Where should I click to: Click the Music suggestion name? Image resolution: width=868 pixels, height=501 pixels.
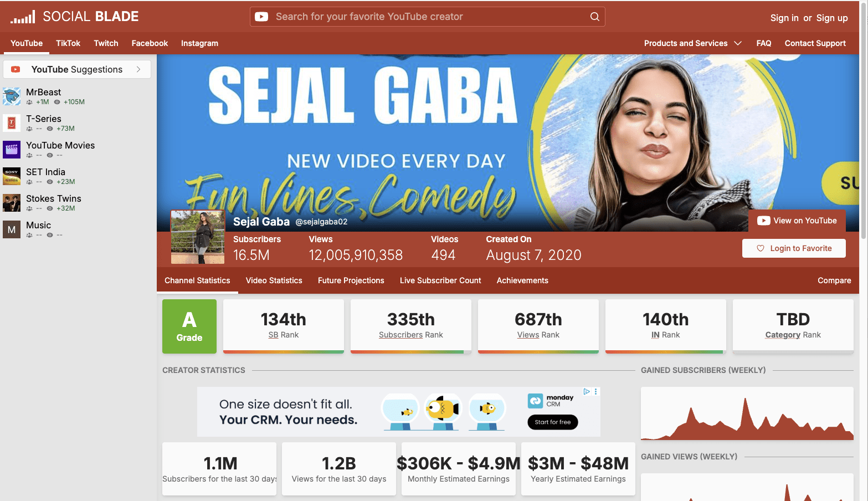coord(39,225)
